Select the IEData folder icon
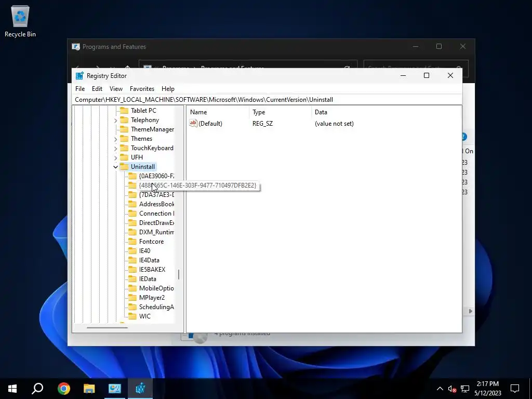The image size is (532, 399). pyautogui.click(x=132, y=278)
